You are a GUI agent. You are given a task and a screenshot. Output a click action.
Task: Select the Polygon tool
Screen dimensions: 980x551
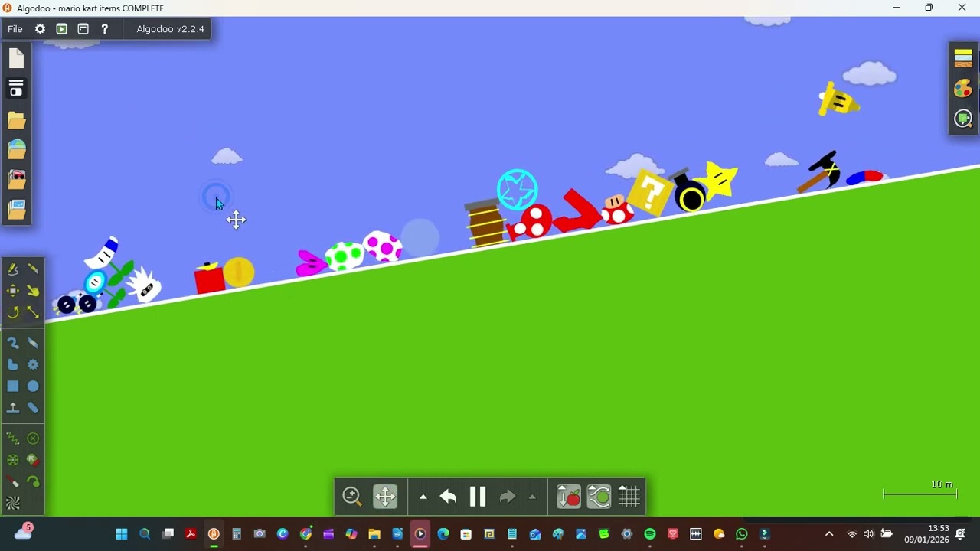tap(13, 365)
